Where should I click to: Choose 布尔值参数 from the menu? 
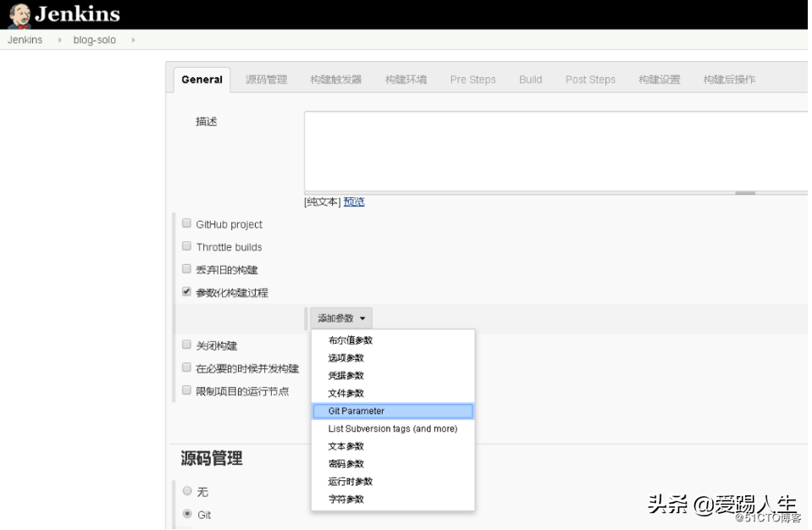point(393,340)
